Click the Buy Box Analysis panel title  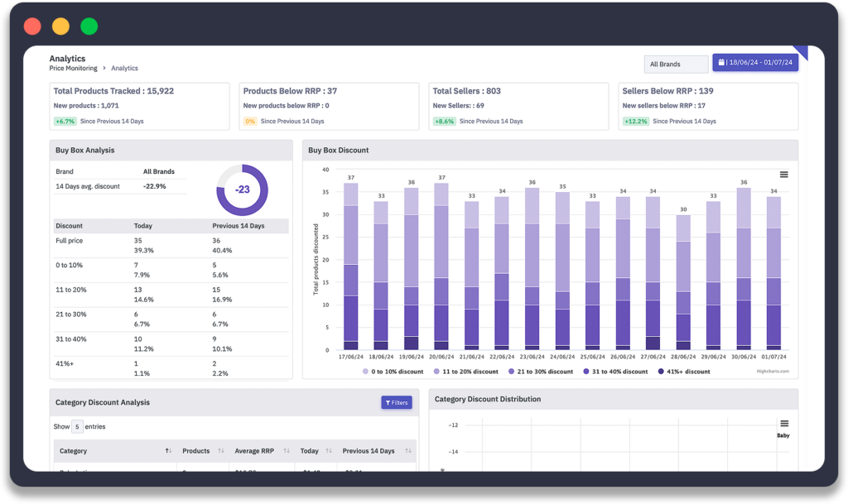coord(85,150)
